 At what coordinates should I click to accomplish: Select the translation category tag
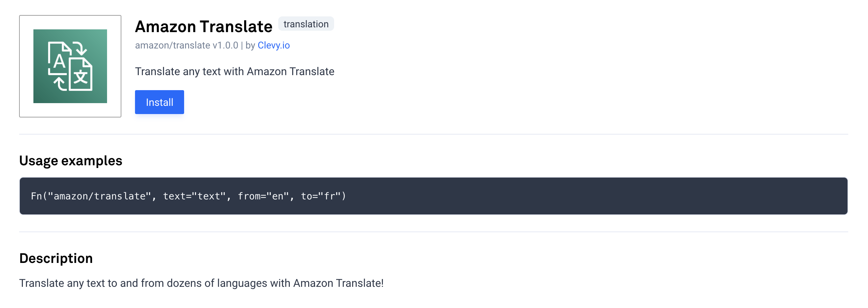306,24
